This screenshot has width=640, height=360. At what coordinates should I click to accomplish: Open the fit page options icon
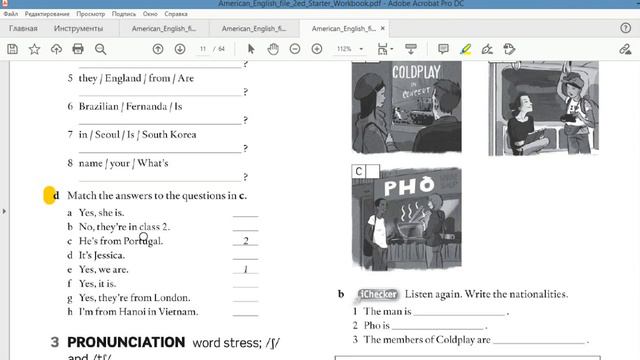(x=384, y=49)
